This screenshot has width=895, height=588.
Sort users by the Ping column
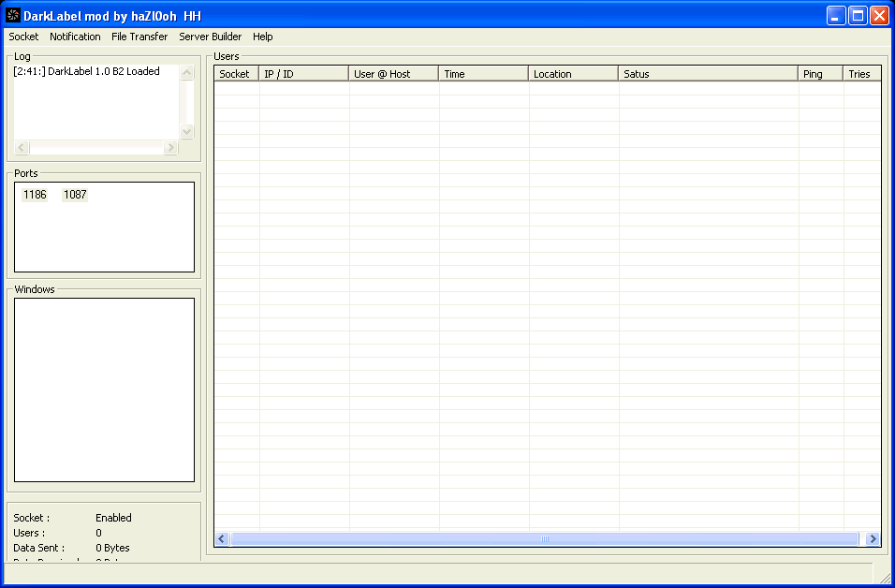tap(819, 73)
